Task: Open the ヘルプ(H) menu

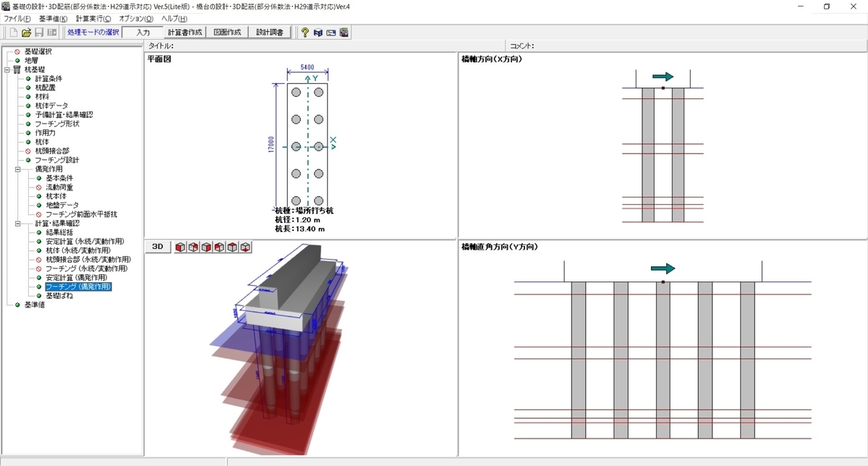Action: (x=175, y=18)
